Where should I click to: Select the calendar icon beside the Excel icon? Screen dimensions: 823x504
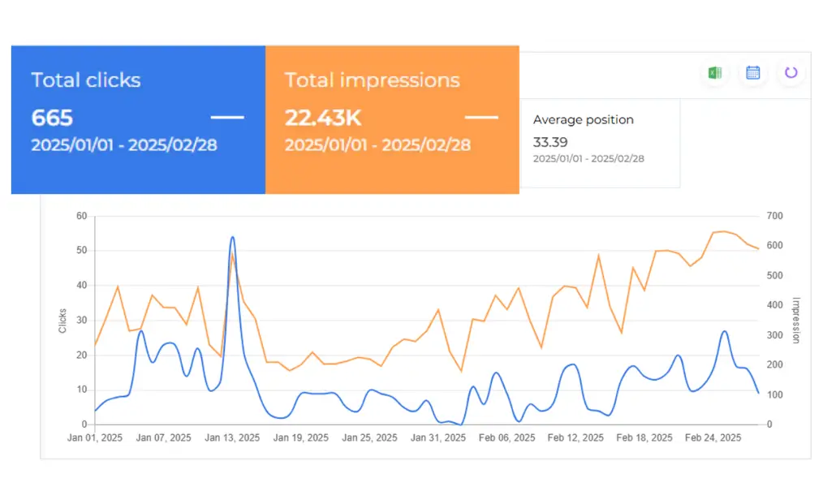coord(752,72)
